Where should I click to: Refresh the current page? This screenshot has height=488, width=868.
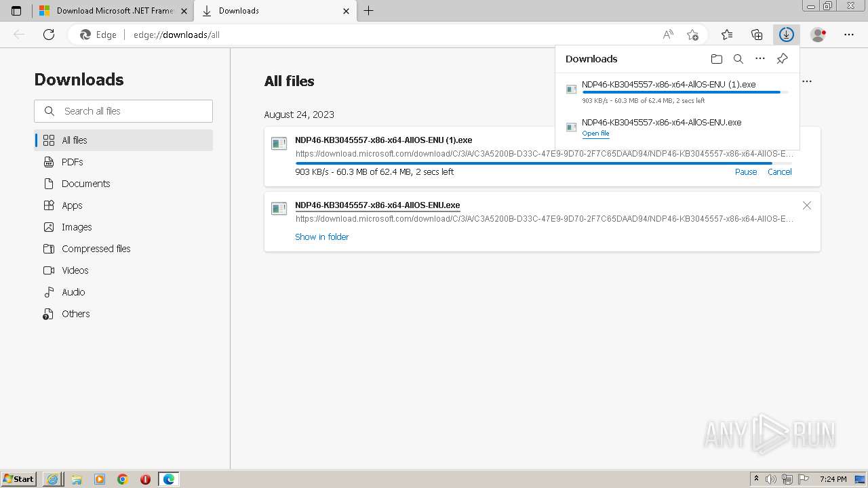click(49, 35)
